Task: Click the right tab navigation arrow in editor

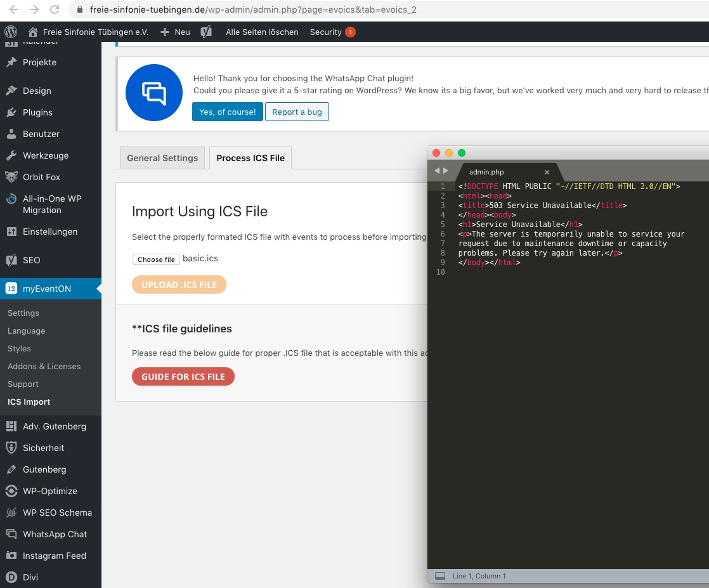Action: (446, 171)
